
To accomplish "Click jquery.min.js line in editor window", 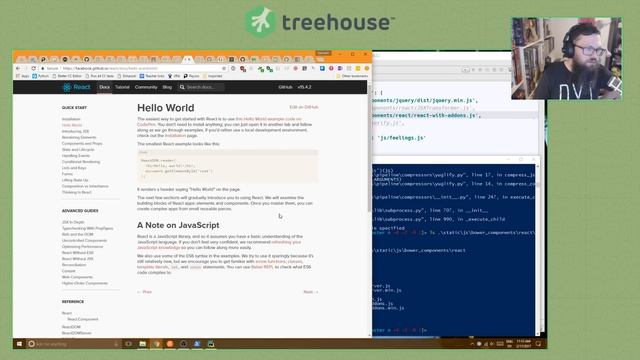I will click(x=425, y=100).
